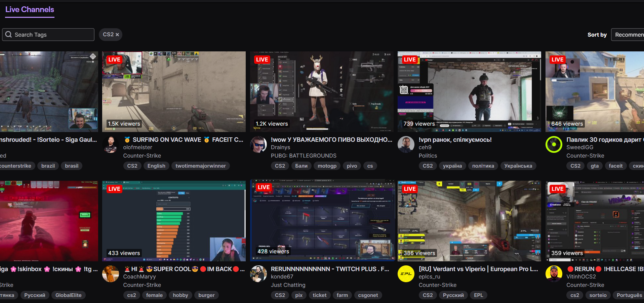Open stream title !wow У УВАЖАЕМОГО ПИВО

tap(331, 140)
